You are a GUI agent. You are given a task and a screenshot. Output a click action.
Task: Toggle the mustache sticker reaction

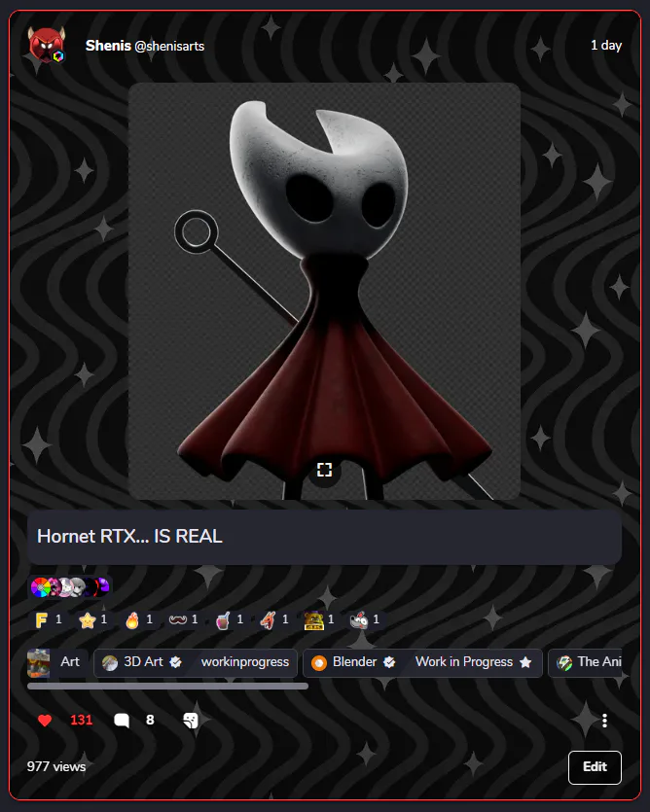[184, 619]
